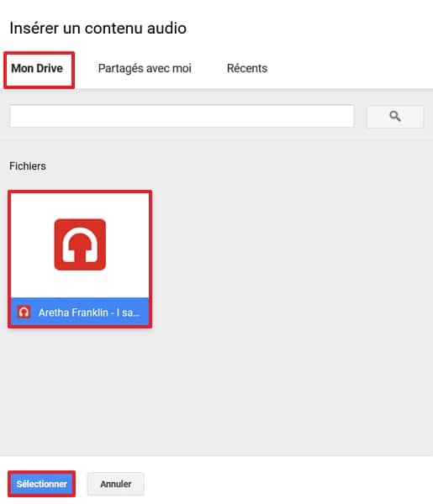Viewport: 433px width, 504px height.
Task: Click the Aretha Franklin - I sa... file name label
Action: 89,312
